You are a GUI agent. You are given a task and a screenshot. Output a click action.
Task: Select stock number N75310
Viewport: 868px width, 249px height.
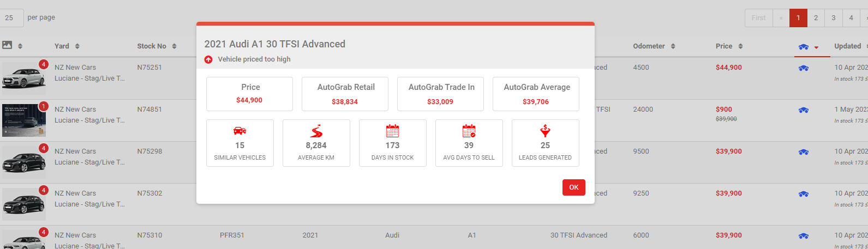point(149,235)
